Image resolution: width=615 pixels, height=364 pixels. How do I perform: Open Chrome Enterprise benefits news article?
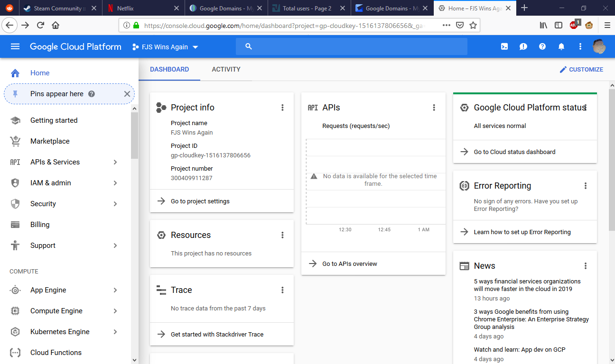531,319
